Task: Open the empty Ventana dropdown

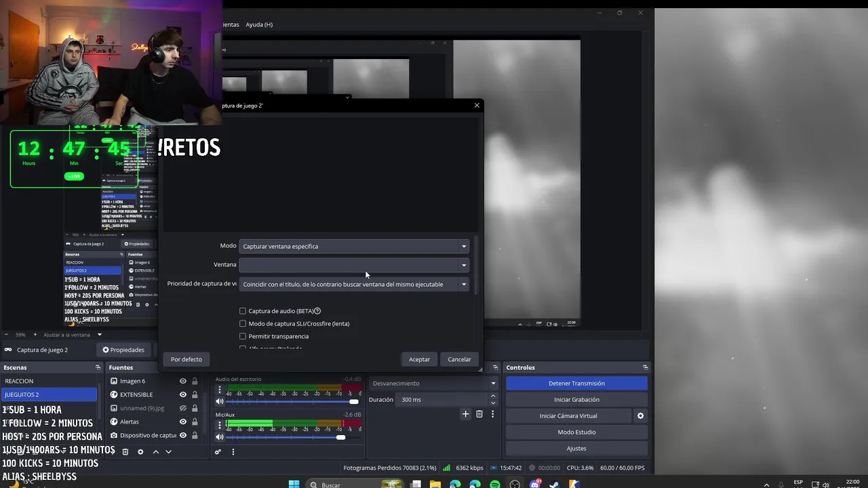Action: (354, 265)
